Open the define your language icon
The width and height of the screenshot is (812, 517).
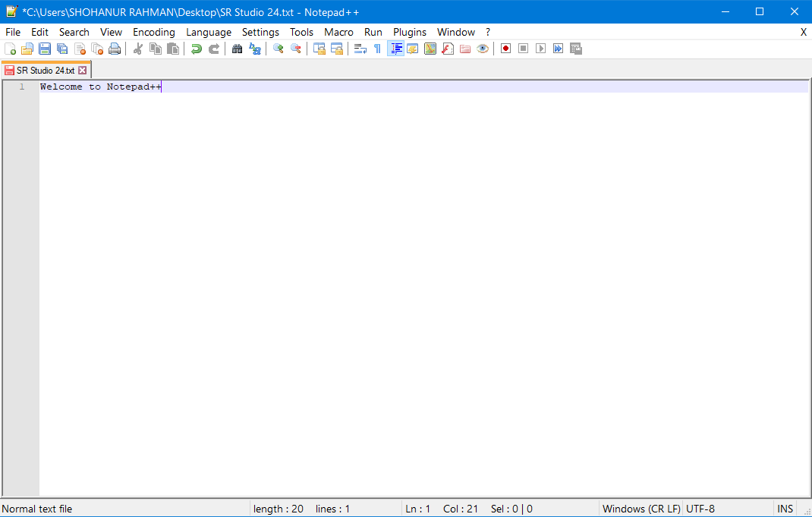(413, 49)
